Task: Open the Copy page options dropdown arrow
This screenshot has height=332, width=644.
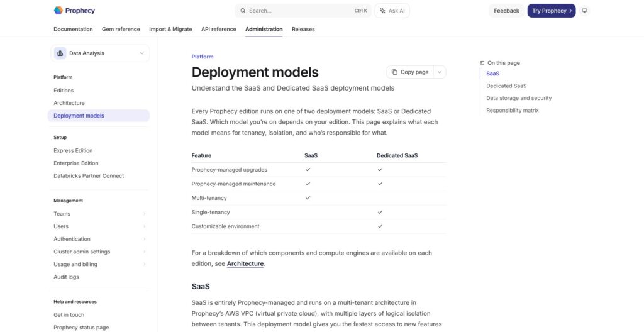Action: (x=440, y=72)
